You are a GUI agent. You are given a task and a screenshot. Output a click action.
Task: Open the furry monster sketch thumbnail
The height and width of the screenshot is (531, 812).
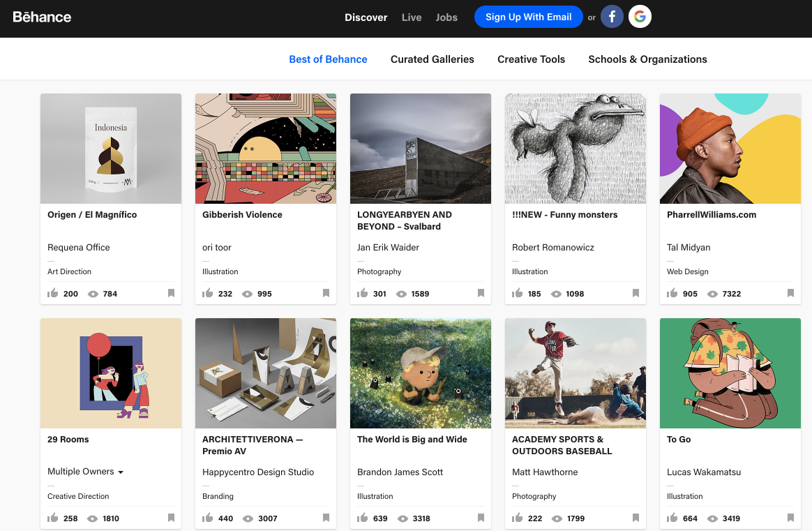[x=576, y=149]
